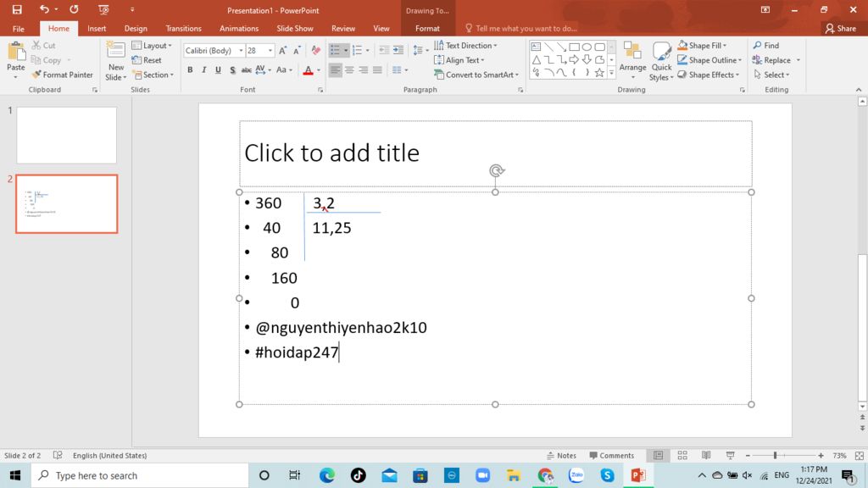
Task: Switch to the Insert tab
Action: click(x=97, y=28)
